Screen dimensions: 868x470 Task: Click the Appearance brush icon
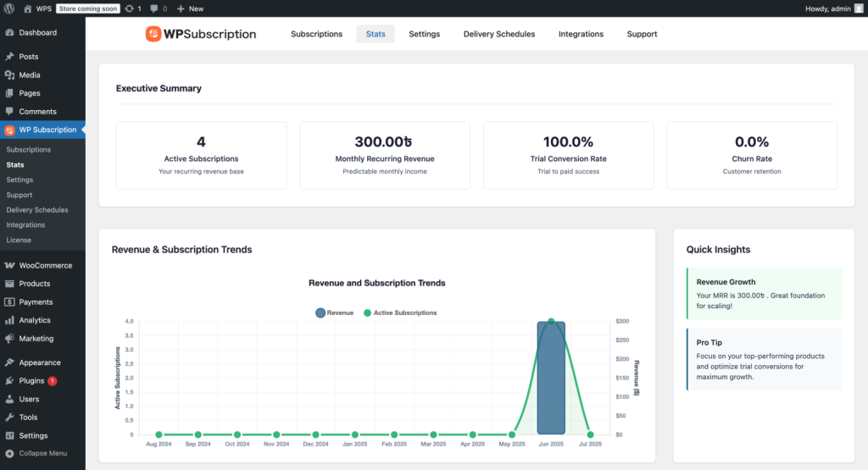pyautogui.click(x=9, y=362)
